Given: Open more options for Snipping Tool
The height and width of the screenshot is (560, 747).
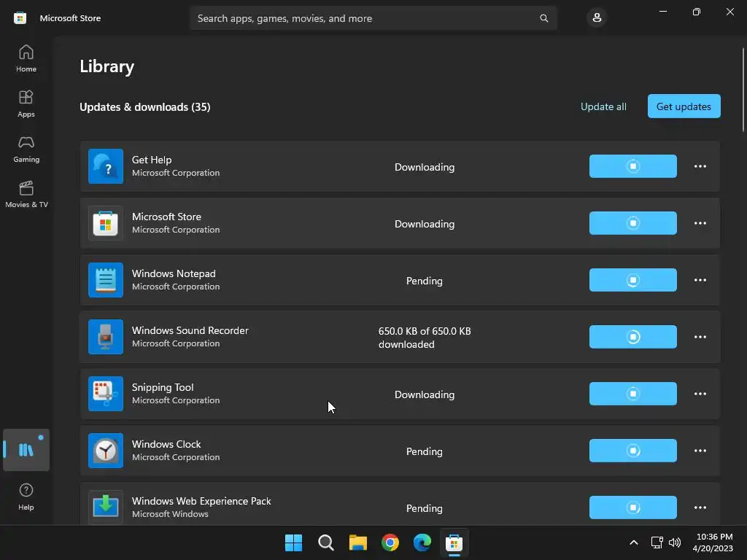Looking at the screenshot, I should coord(700,394).
